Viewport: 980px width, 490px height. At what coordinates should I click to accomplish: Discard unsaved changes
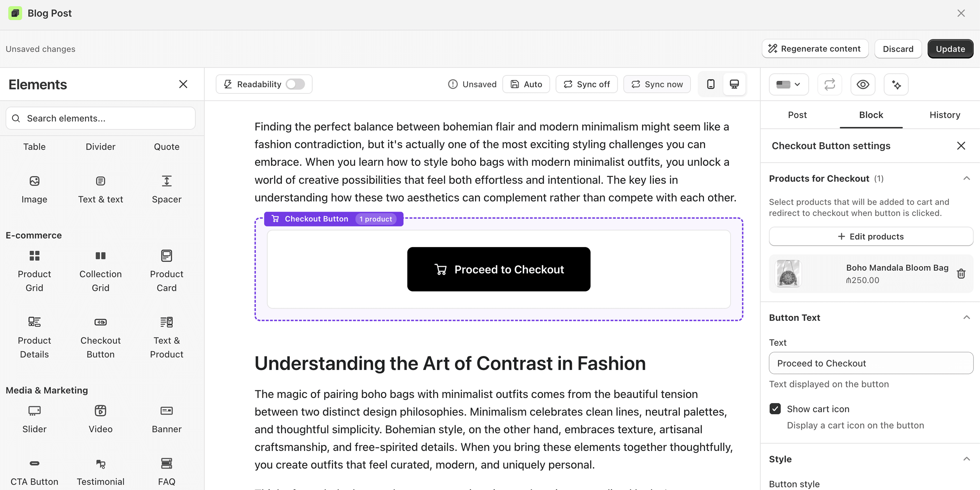click(898, 49)
